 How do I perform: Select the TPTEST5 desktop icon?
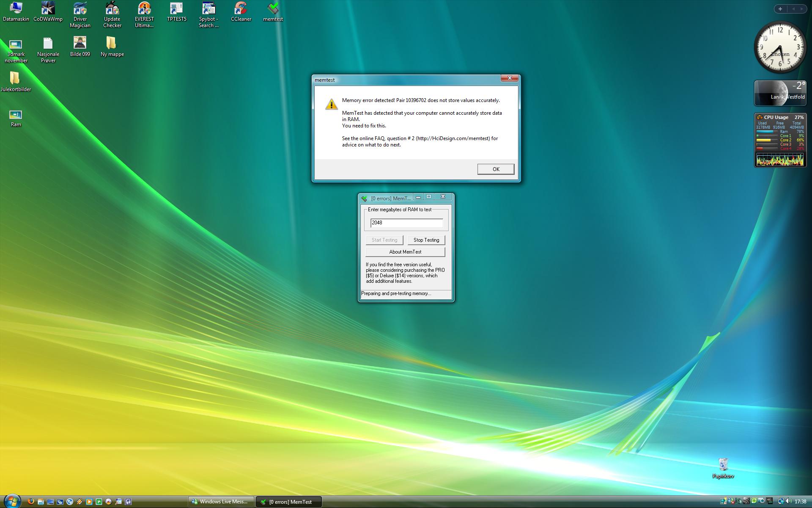(176, 11)
